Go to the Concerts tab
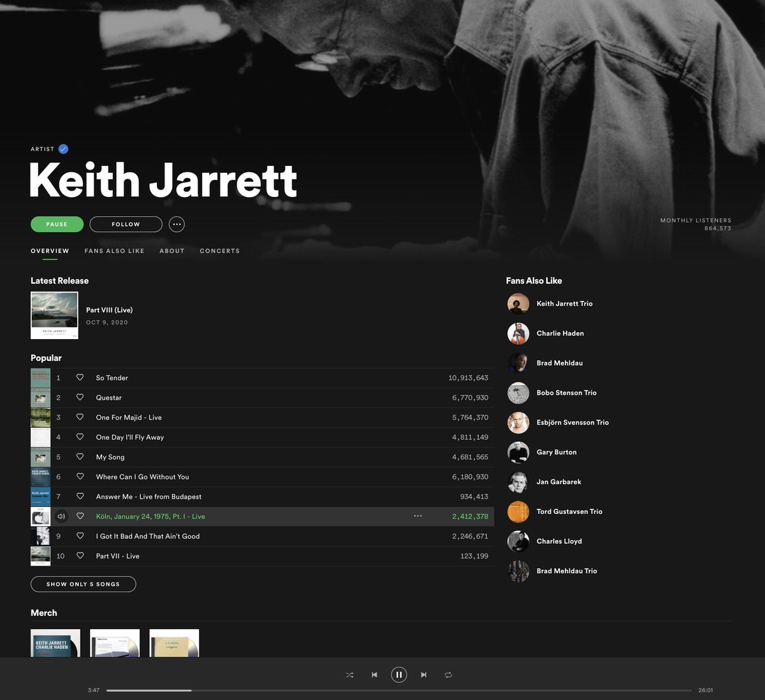 [219, 251]
